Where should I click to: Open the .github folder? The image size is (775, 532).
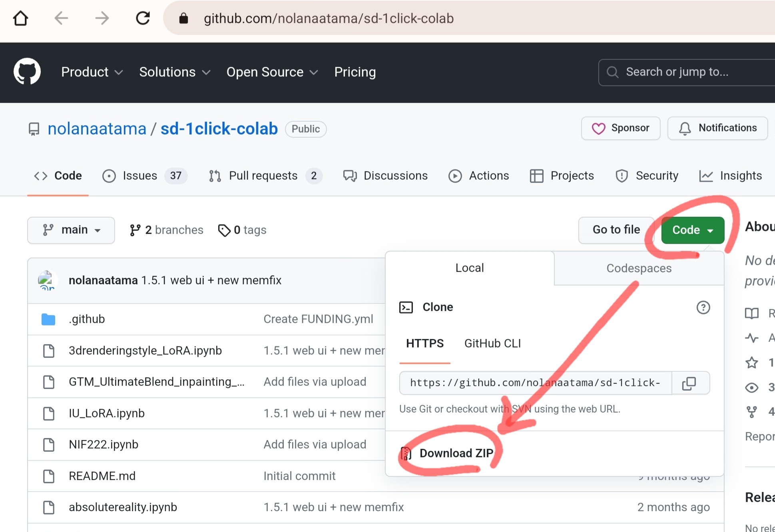(x=87, y=319)
